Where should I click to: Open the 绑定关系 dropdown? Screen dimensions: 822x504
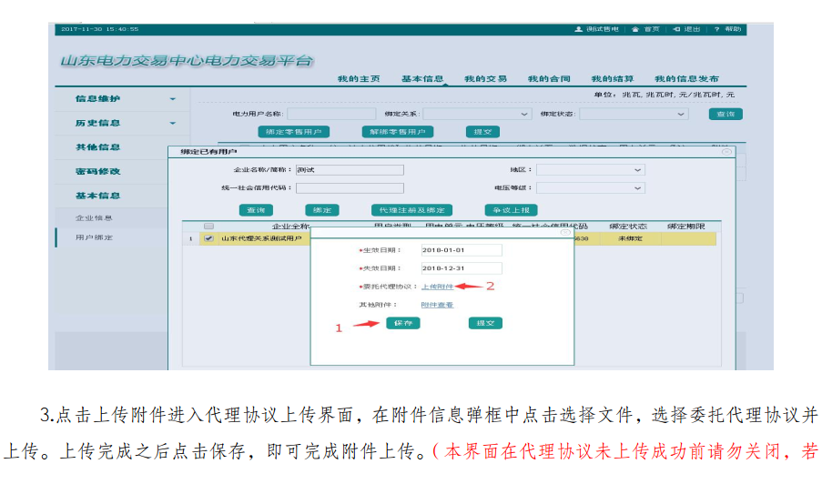point(525,115)
